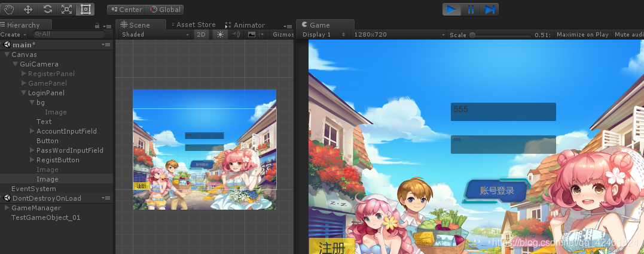
Task: Toggle pivot mode Center button
Action: 126,10
